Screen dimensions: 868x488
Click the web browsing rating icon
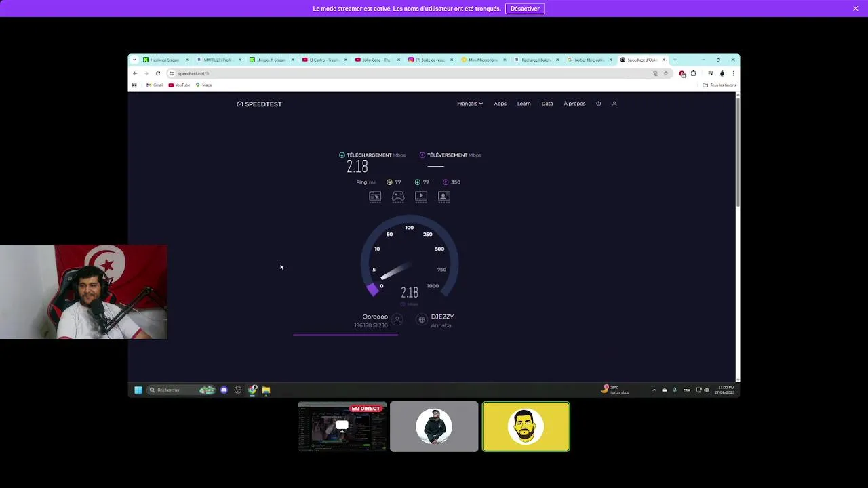[375, 196]
